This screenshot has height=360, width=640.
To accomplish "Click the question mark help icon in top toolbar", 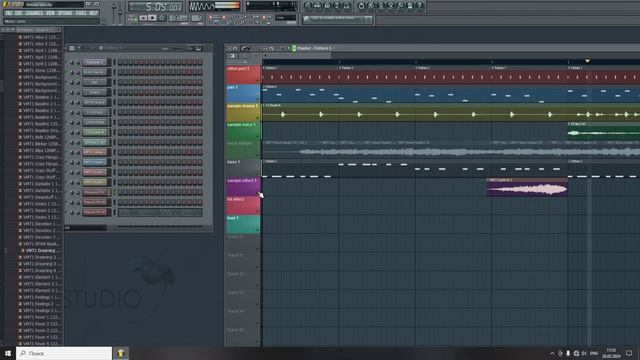I will pyautogui.click(x=420, y=5).
